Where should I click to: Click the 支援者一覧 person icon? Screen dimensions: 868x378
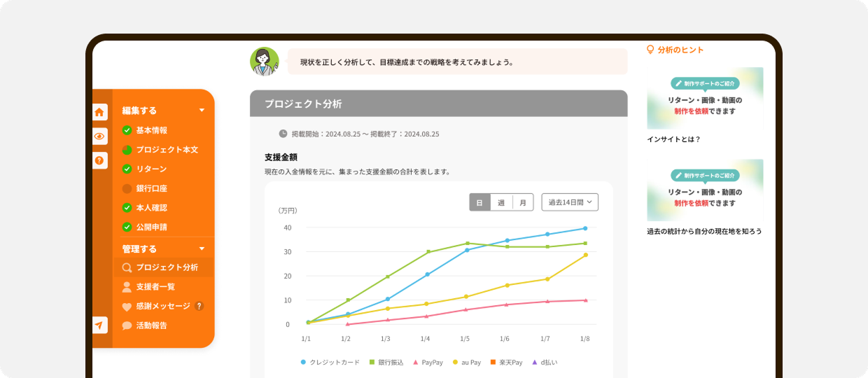(127, 287)
